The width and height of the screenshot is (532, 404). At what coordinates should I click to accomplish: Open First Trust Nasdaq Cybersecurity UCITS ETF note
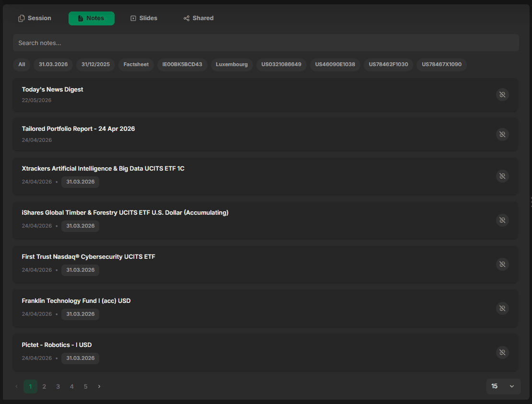[x=265, y=264]
